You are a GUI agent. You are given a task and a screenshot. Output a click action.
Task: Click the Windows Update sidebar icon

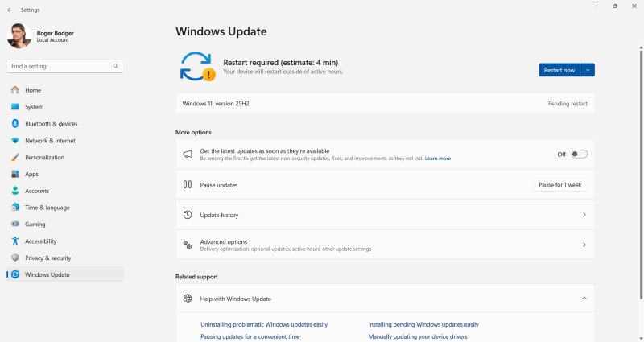click(x=15, y=274)
